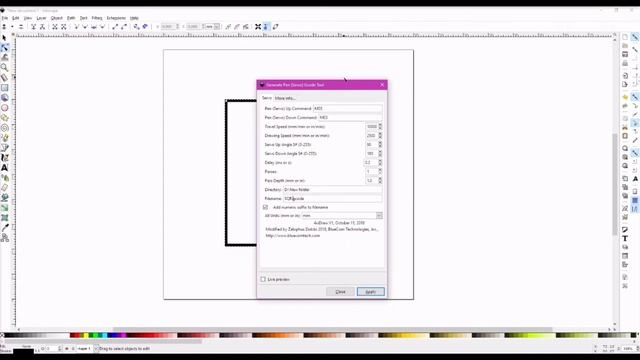Select the Gradient tool
This screenshot has height=360, width=640.
pos(4,208)
